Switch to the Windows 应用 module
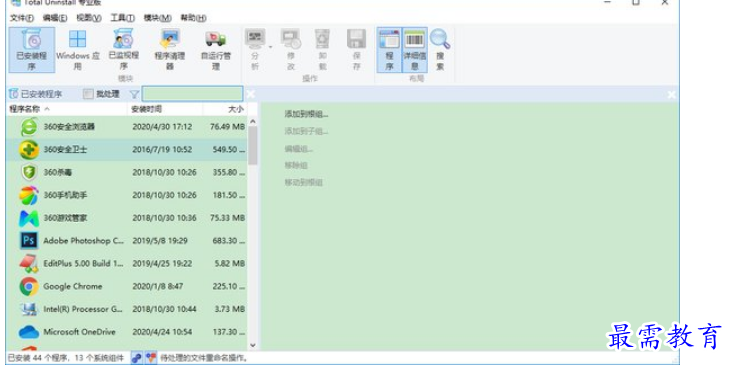This screenshot has height=368, width=730. point(78,50)
